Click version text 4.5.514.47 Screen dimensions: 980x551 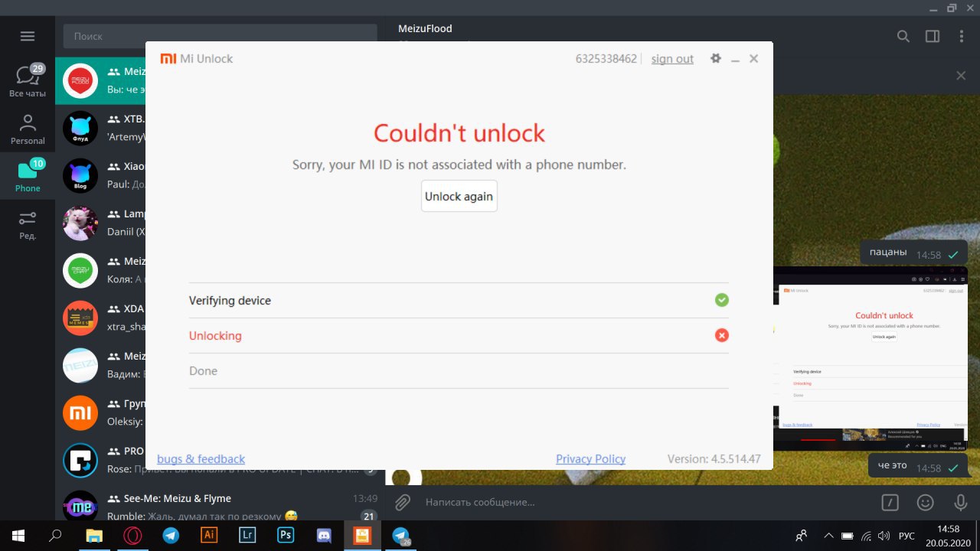714,458
